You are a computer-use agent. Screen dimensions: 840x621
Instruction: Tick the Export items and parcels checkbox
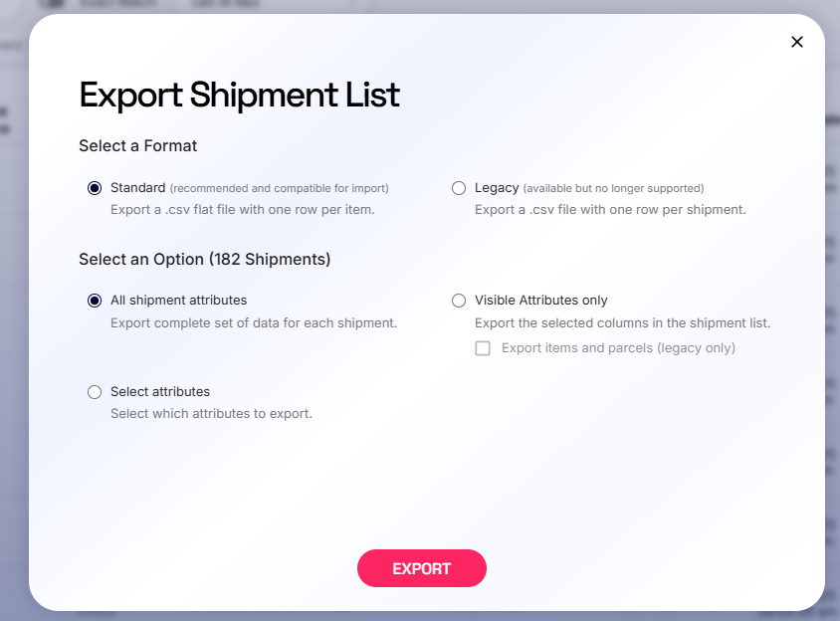pyautogui.click(x=483, y=348)
